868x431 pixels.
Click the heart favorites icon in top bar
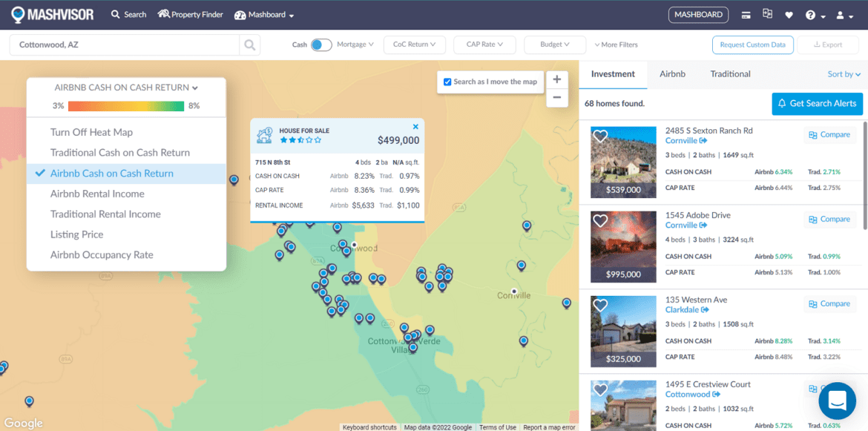click(787, 14)
